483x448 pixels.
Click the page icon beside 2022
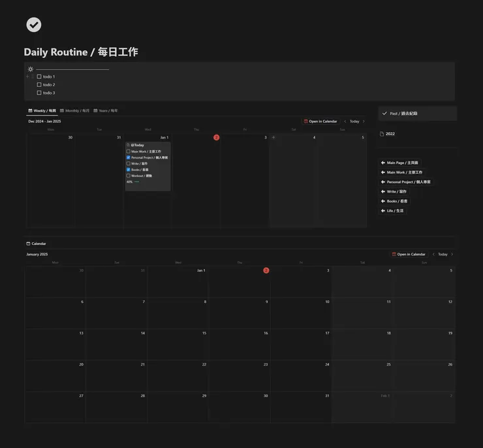click(x=382, y=134)
